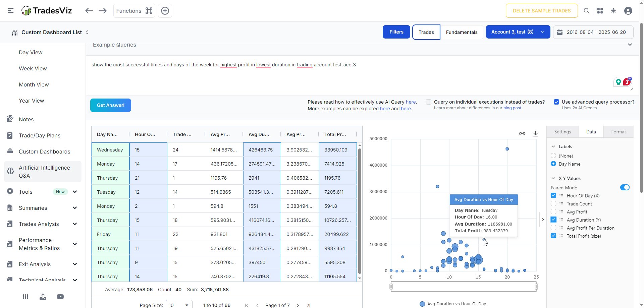This screenshot has height=308, width=644.
Task: Download the chart image
Action: [536, 133]
